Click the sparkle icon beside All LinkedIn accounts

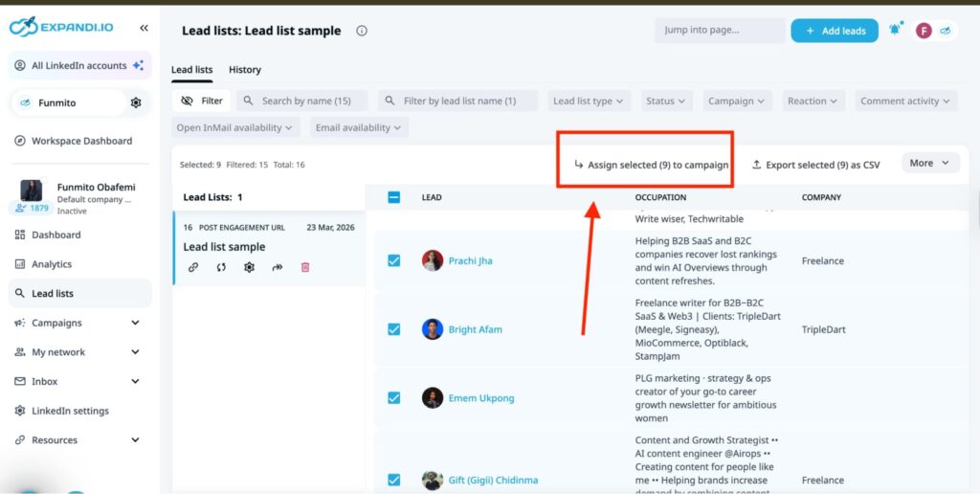[138, 65]
